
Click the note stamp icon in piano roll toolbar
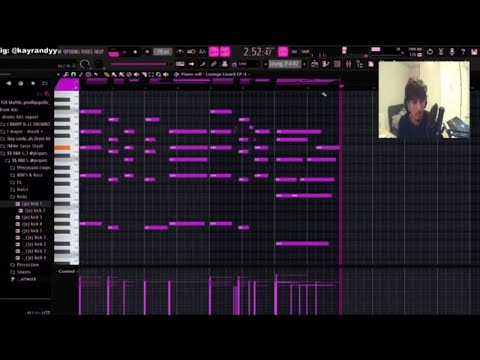81,74
